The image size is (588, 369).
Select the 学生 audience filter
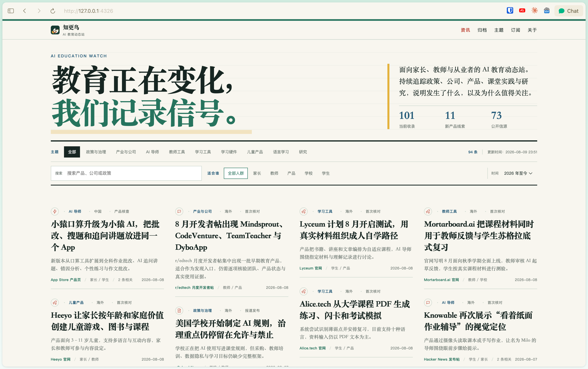326,173
